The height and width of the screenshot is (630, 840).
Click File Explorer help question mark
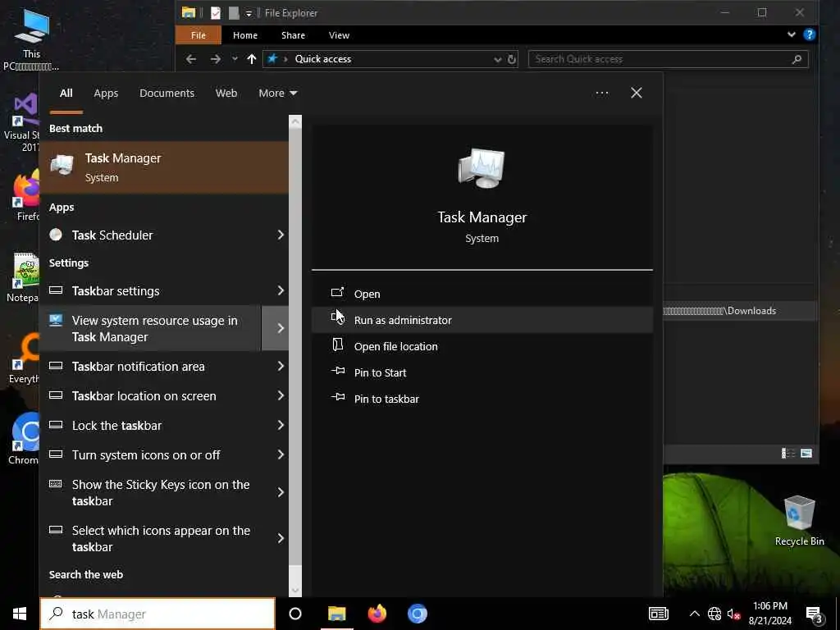[x=809, y=34]
